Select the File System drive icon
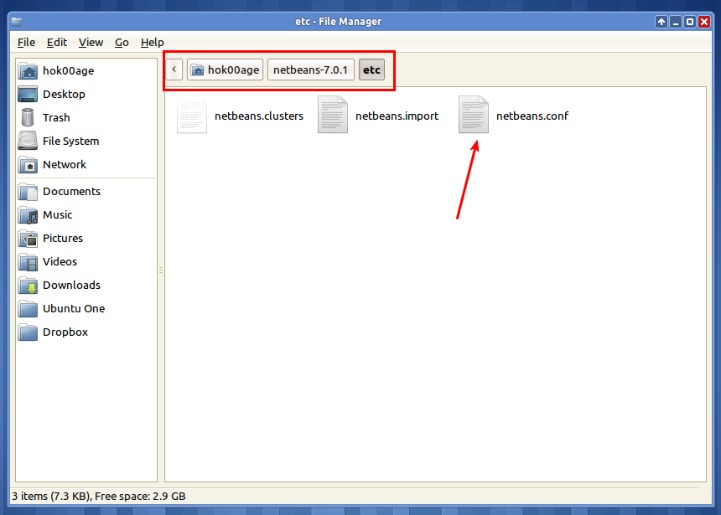 pos(28,141)
